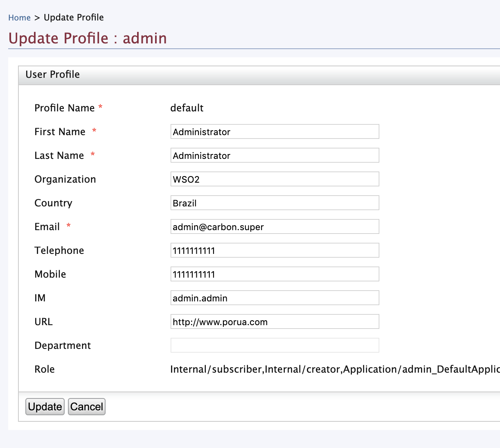
Task: Click the IM field with admin.admin
Action: (275, 298)
